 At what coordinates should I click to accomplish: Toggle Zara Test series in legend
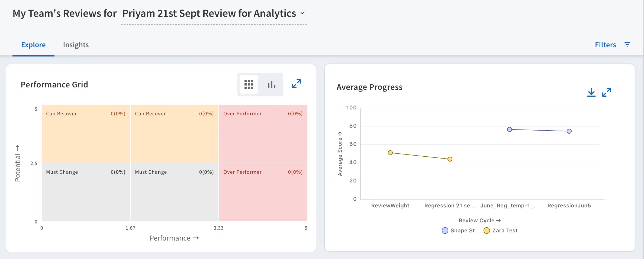coord(505,230)
